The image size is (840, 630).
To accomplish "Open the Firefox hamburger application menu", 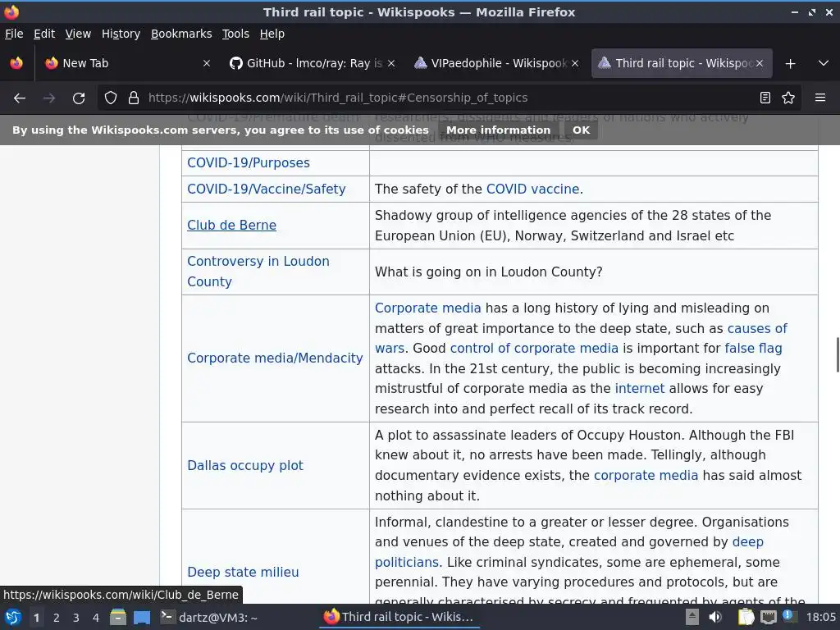I will (x=819, y=98).
